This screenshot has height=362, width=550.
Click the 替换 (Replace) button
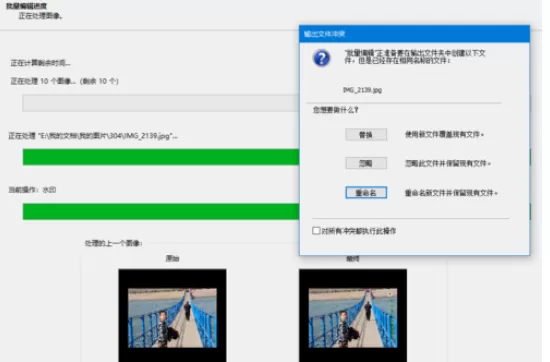[366, 134]
